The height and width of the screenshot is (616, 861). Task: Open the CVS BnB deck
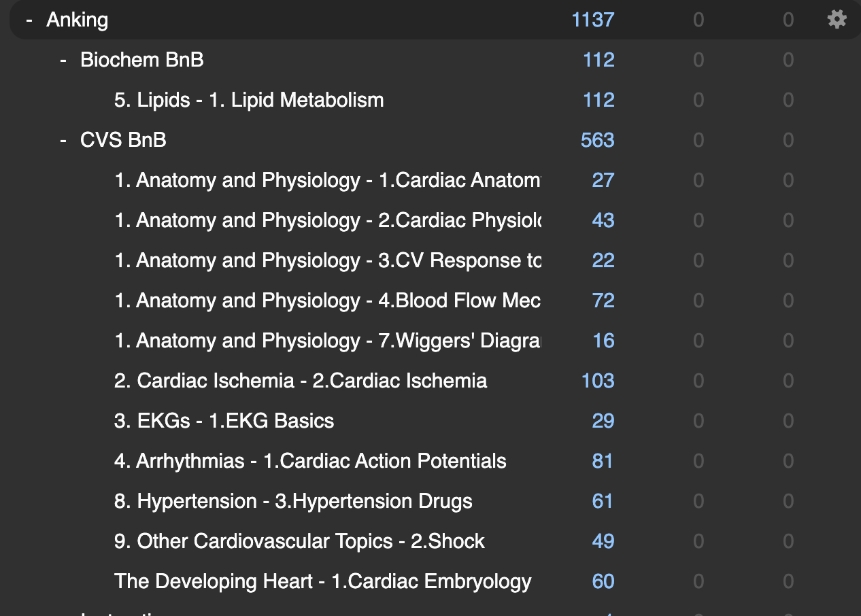123,140
